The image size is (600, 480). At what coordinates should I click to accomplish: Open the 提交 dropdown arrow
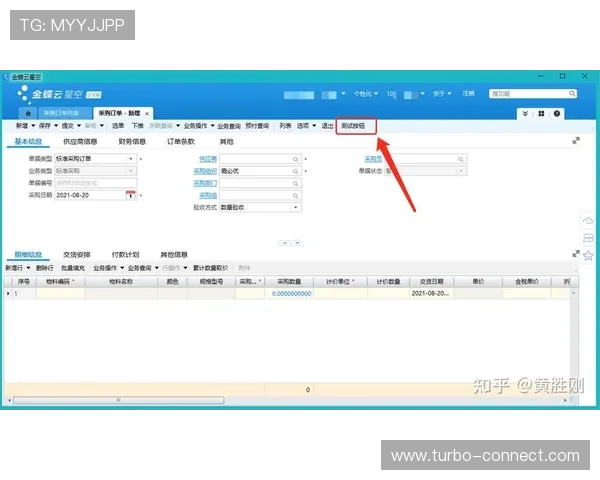coord(79,126)
